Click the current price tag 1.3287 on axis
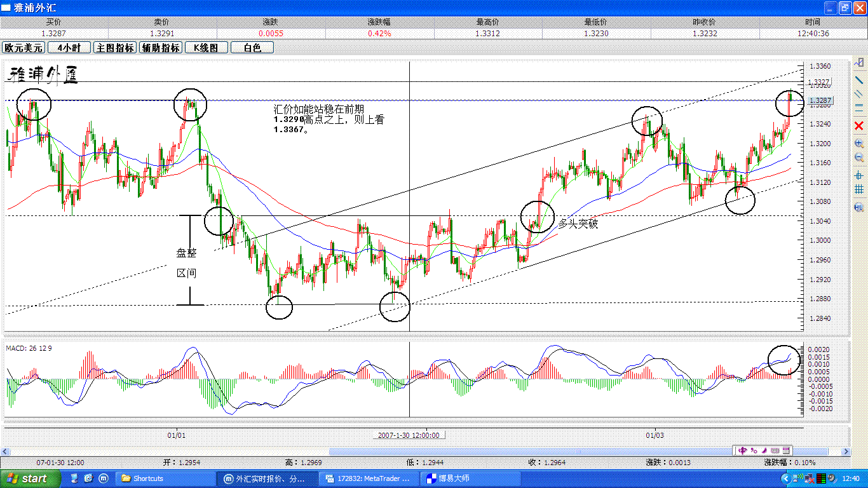Image resolution: width=868 pixels, height=488 pixels. [820, 101]
